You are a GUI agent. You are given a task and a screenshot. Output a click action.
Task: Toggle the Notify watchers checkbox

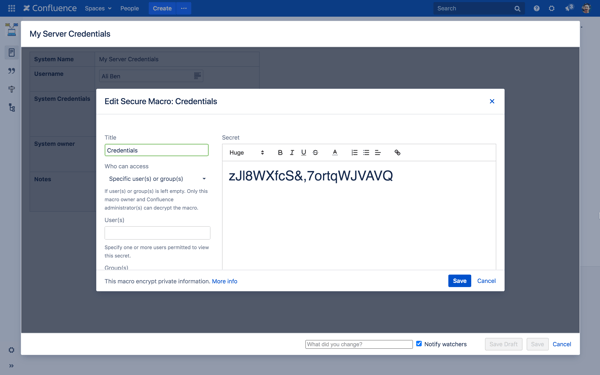pos(419,344)
